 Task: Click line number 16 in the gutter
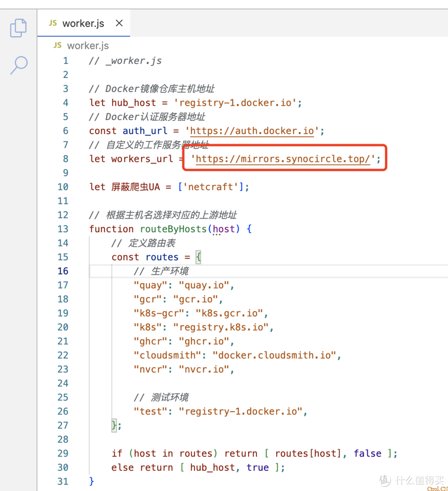click(63, 271)
